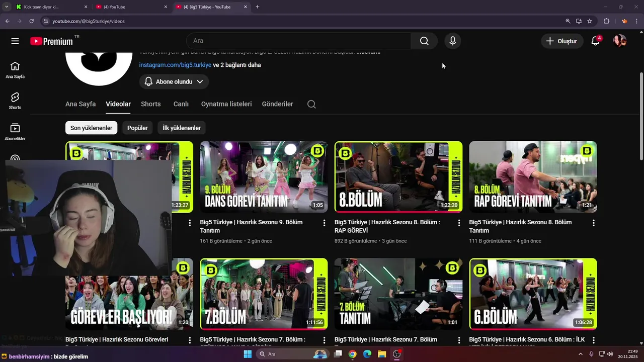Open browser extensions puzzle icon
The height and width of the screenshot is (362, 644).
pyautogui.click(x=606, y=21)
